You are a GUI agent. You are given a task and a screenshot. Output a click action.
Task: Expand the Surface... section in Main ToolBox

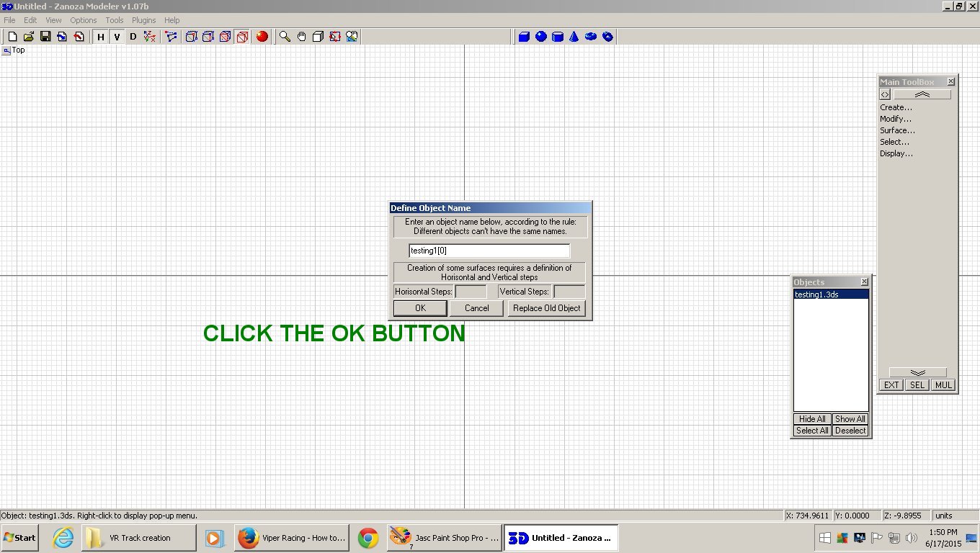pyautogui.click(x=897, y=130)
